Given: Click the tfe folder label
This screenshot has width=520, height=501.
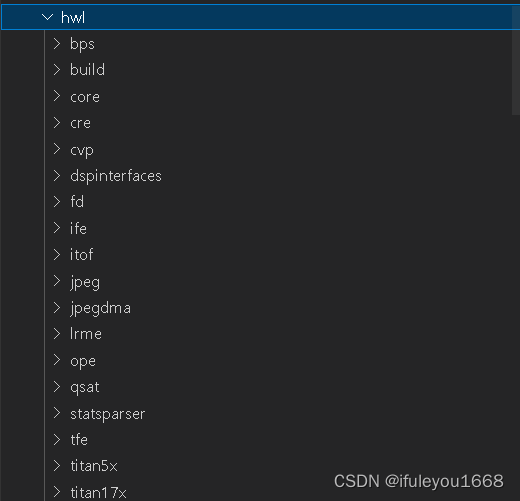Looking at the screenshot, I should 79,440.
